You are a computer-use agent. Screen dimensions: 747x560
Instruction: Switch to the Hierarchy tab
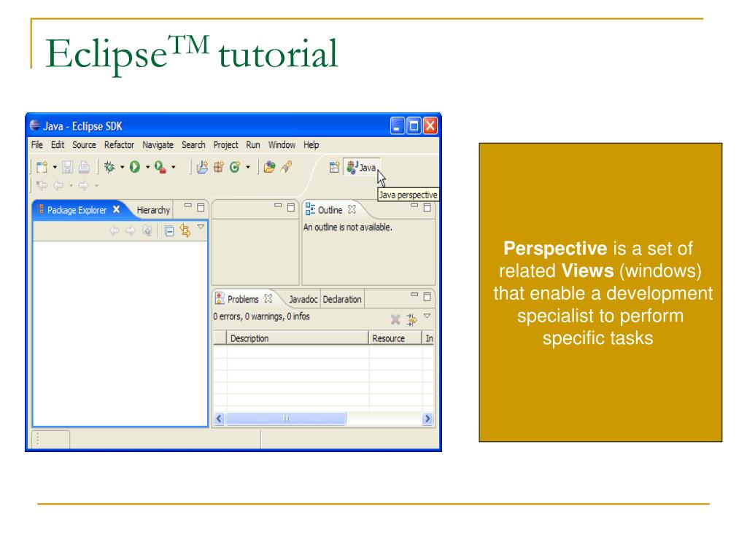click(x=153, y=210)
